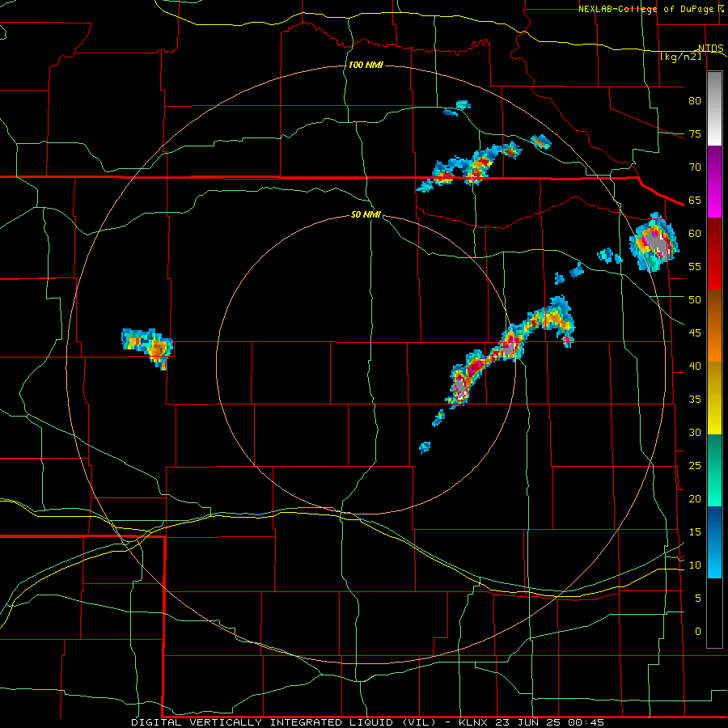
Task: Click the 20 value on the color scale
Action: pyautogui.click(x=695, y=498)
